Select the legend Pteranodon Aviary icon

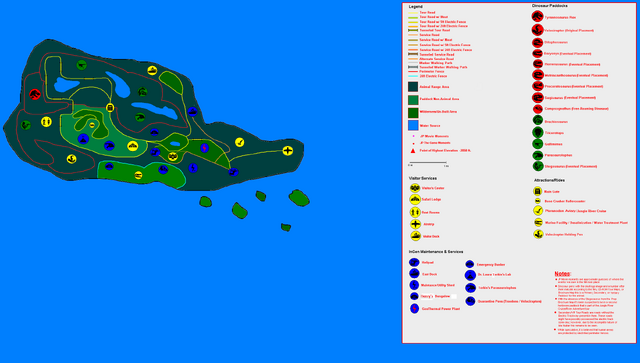(538, 211)
